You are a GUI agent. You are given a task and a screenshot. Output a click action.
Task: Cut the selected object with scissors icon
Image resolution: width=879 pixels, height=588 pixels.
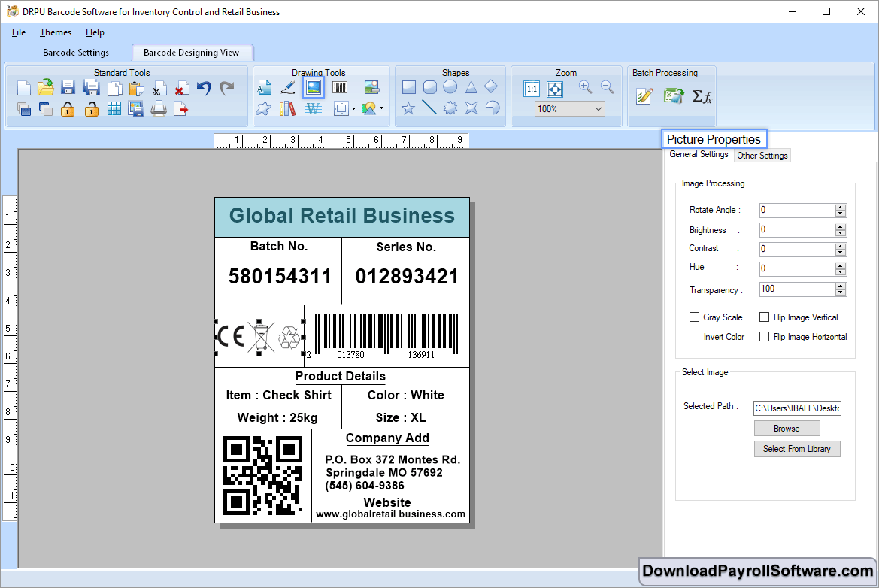[x=159, y=89]
